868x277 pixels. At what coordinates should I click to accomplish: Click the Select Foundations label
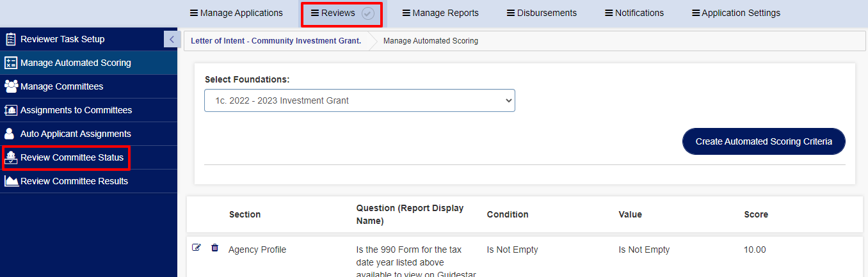pyautogui.click(x=247, y=79)
